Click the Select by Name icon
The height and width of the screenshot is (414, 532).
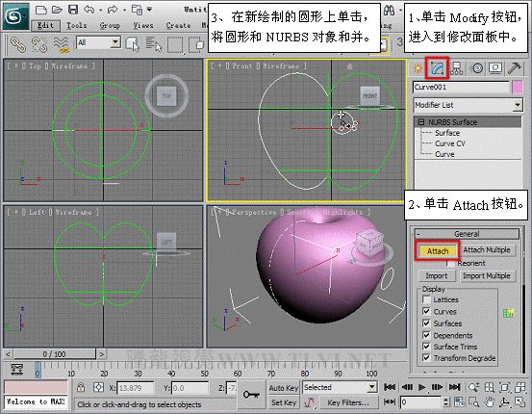click(x=154, y=44)
